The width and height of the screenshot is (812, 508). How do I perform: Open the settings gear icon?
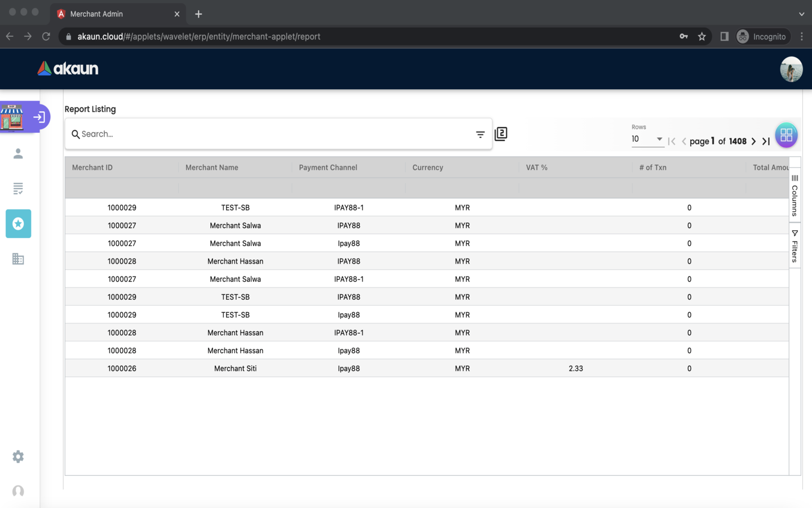(18, 457)
